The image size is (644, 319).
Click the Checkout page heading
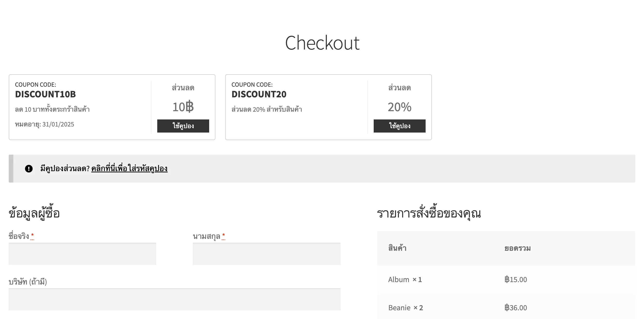pos(322,43)
